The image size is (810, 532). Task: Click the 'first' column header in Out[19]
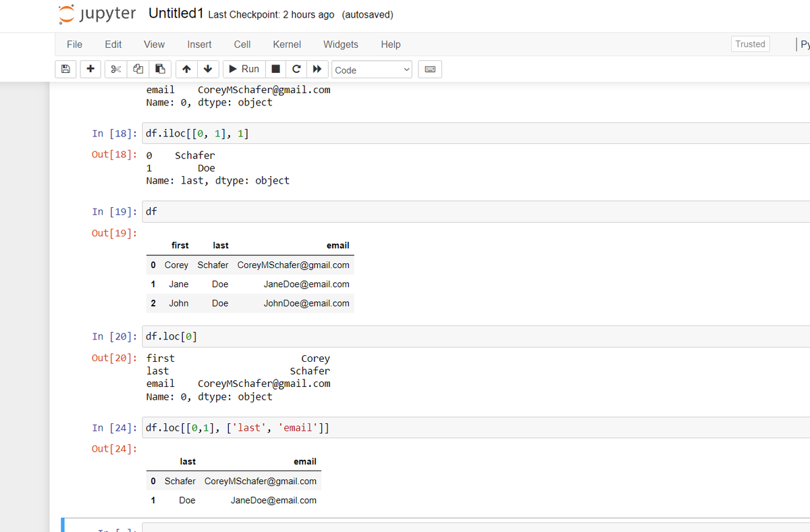180,245
